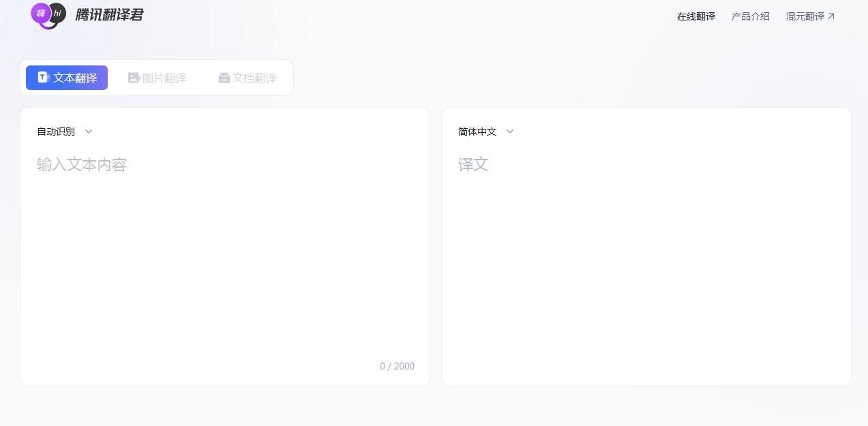Switch to the 图片翻译 tab
Viewport: 868px width, 426px height.
click(157, 78)
